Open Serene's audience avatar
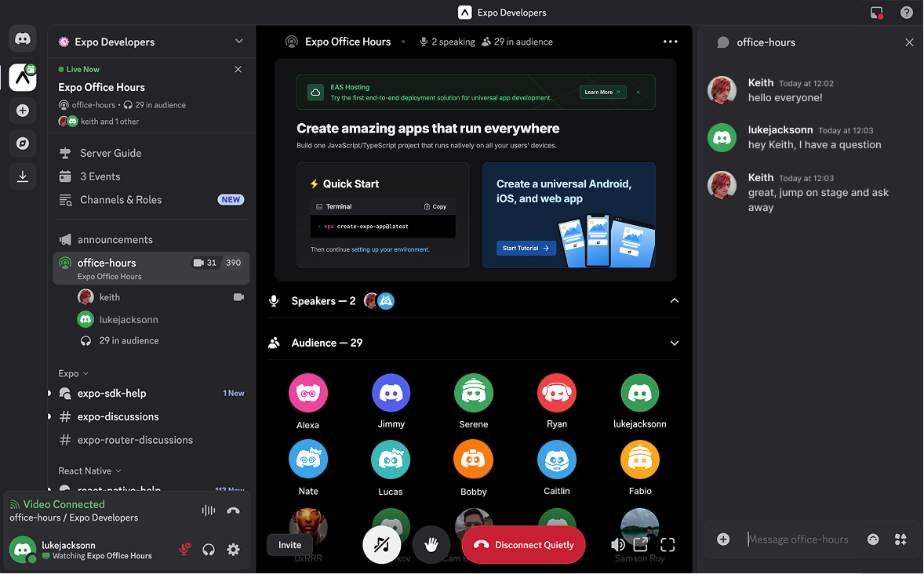 473,393
